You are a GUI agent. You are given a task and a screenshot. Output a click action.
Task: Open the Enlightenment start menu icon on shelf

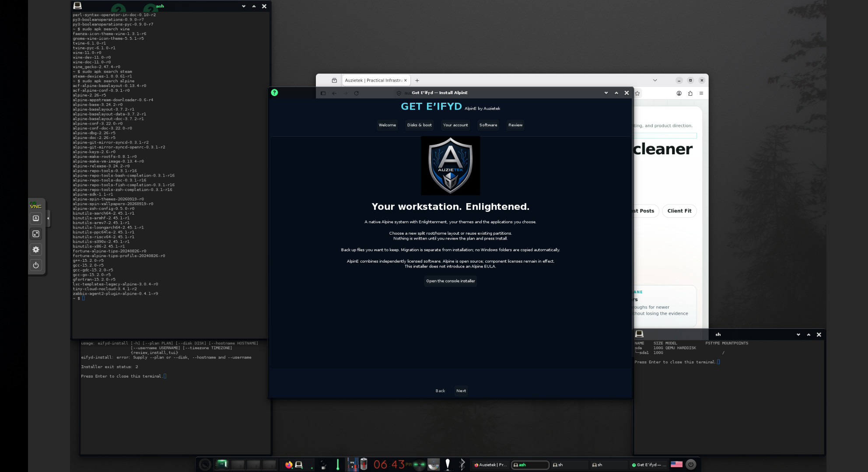tap(205, 465)
